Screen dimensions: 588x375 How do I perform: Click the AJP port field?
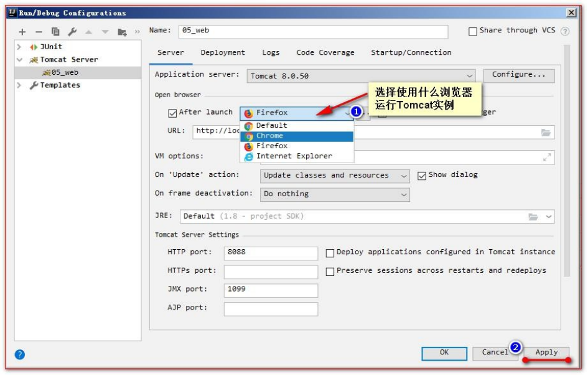coord(271,309)
